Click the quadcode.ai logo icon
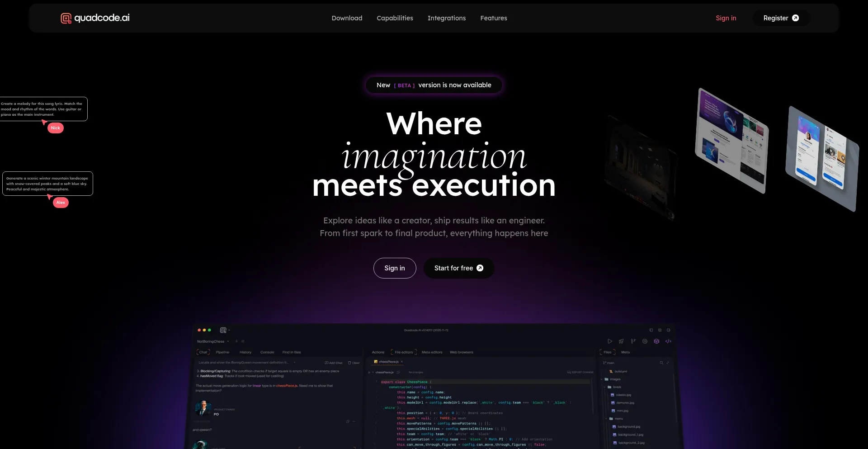 click(x=66, y=18)
